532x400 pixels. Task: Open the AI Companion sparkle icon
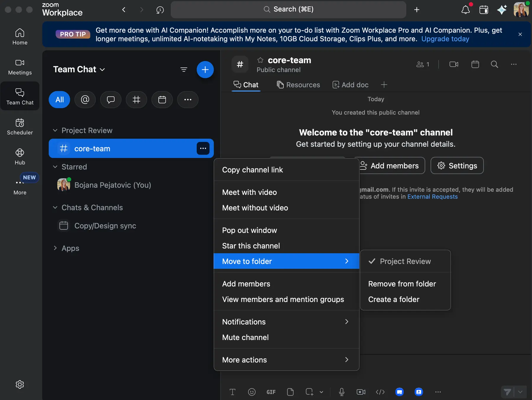pyautogui.click(x=502, y=10)
